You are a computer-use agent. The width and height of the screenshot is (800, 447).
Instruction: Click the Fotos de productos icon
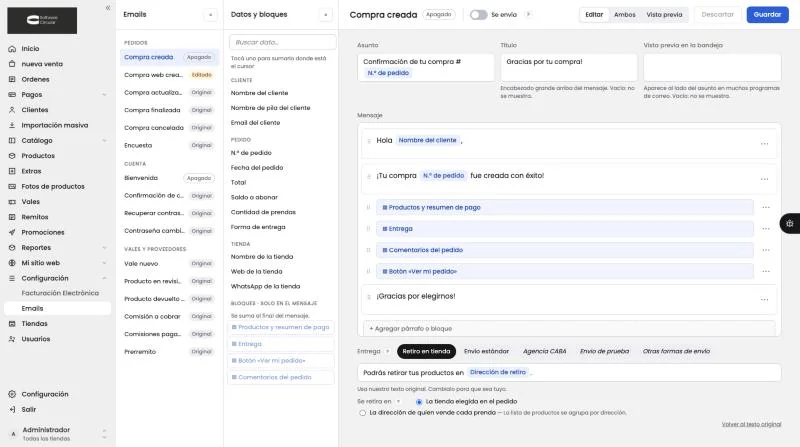pyautogui.click(x=12, y=186)
